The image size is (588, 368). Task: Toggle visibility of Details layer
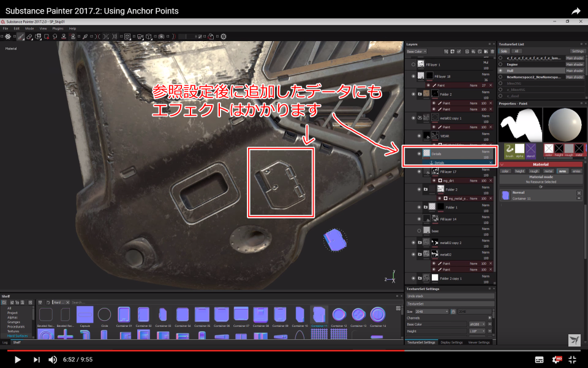(419, 153)
